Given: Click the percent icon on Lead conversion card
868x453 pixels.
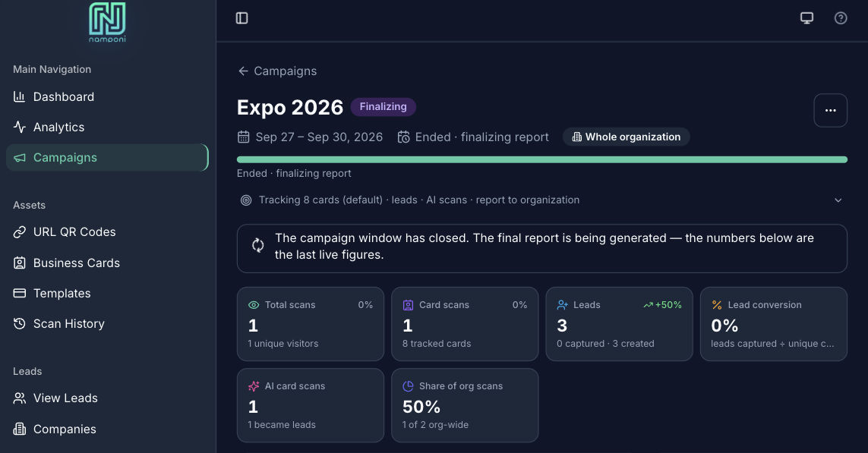Looking at the screenshot, I should click(717, 305).
